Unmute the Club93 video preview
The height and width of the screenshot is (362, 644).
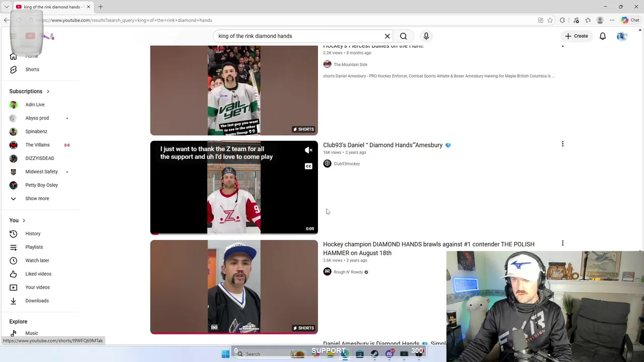pos(308,150)
